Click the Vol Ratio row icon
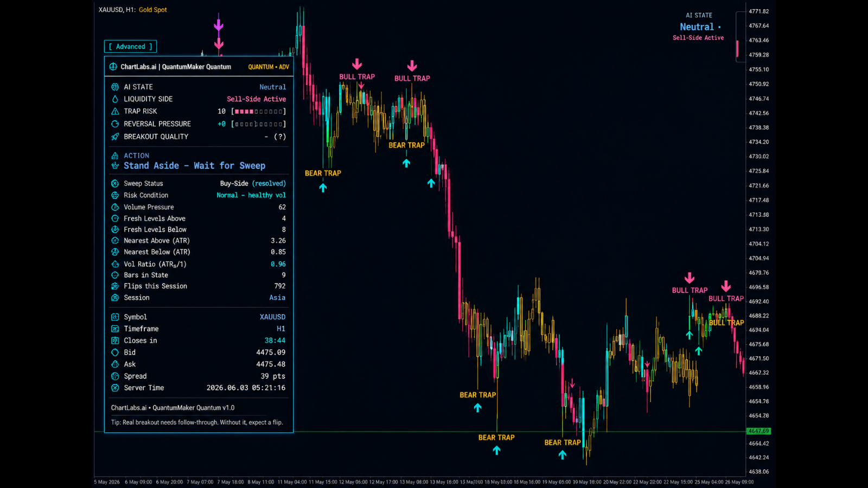The width and height of the screenshot is (868, 488). (115, 264)
